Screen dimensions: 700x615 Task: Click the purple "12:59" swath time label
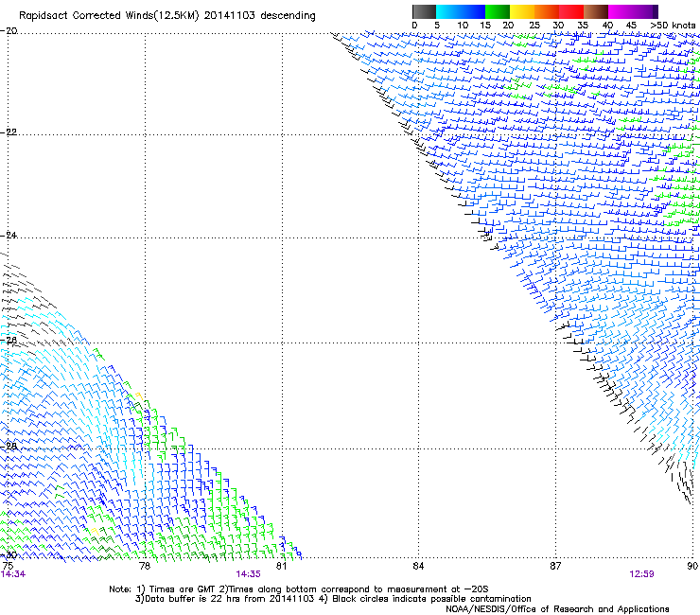point(641,574)
